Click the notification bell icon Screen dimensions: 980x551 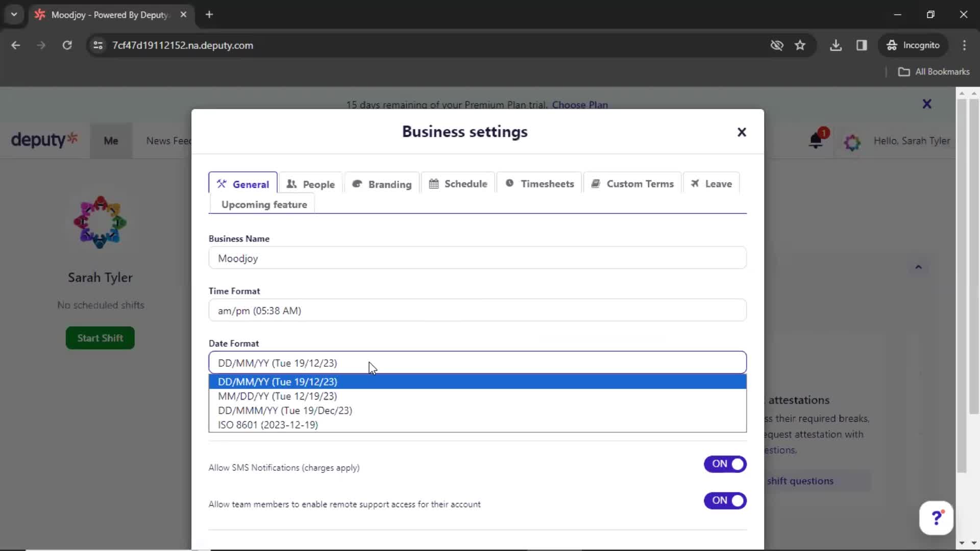tap(817, 141)
